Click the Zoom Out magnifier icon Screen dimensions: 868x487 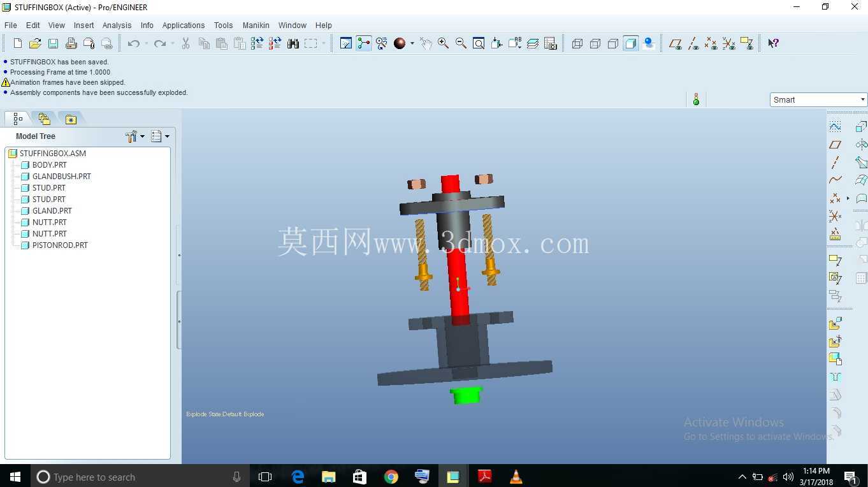(x=461, y=43)
